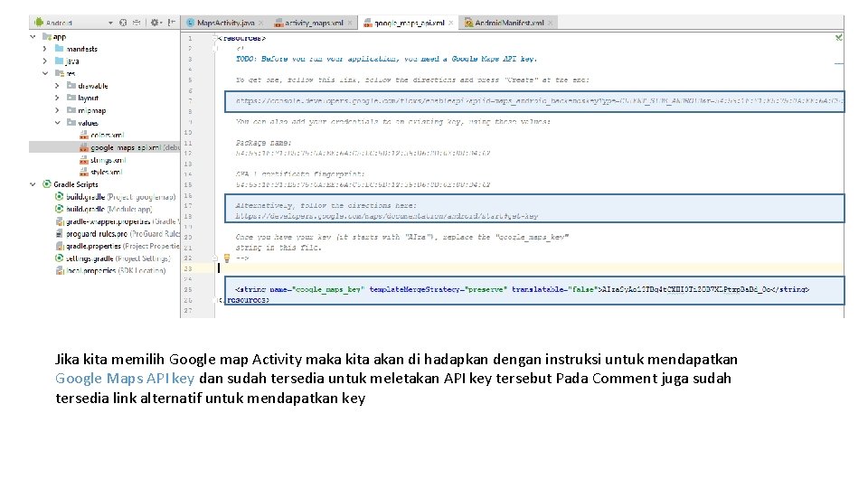Open proguard-rules.pro file
This screenshot has width=868, height=488.
click(117, 233)
